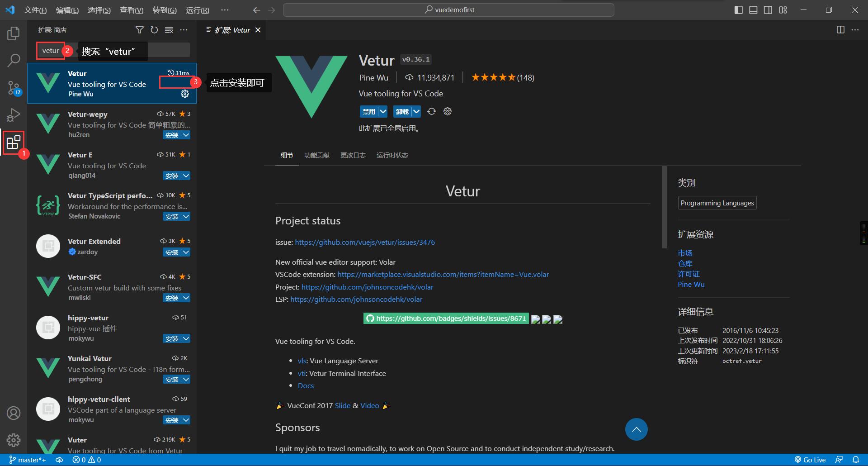Open the Manage gear in activity bar
868x466 pixels.
[x=14, y=440]
